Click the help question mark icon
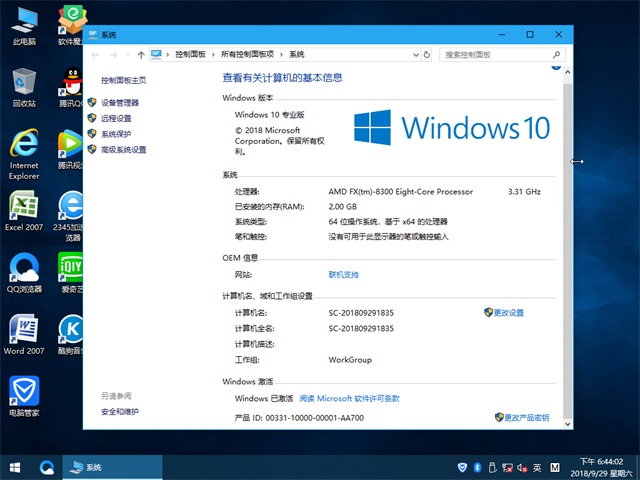640x480 pixels. click(555, 67)
